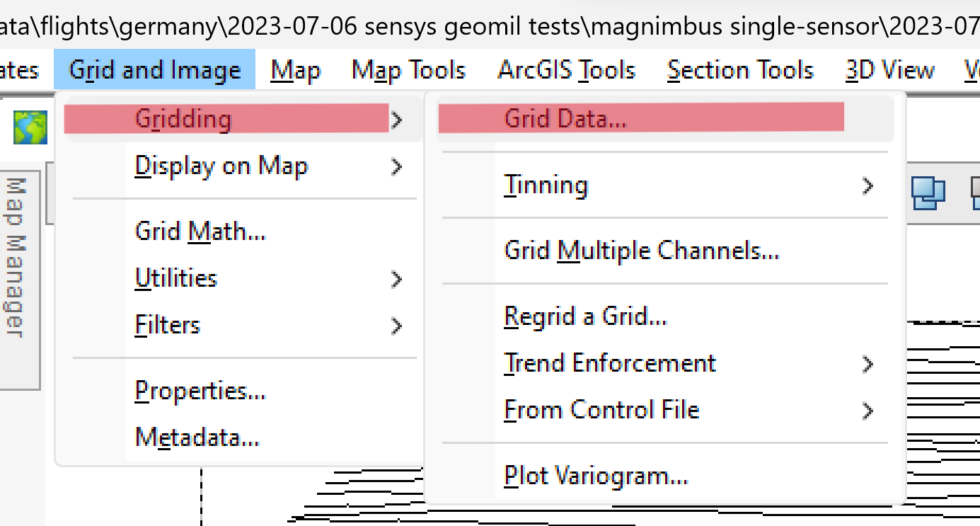Select Properties from the Grid and Image menu

(x=200, y=390)
